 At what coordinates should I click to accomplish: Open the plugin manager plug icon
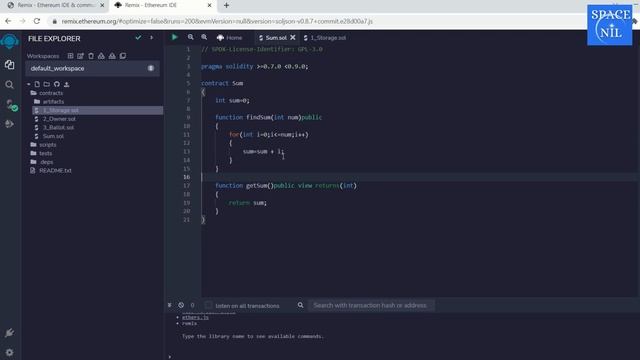(9, 333)
